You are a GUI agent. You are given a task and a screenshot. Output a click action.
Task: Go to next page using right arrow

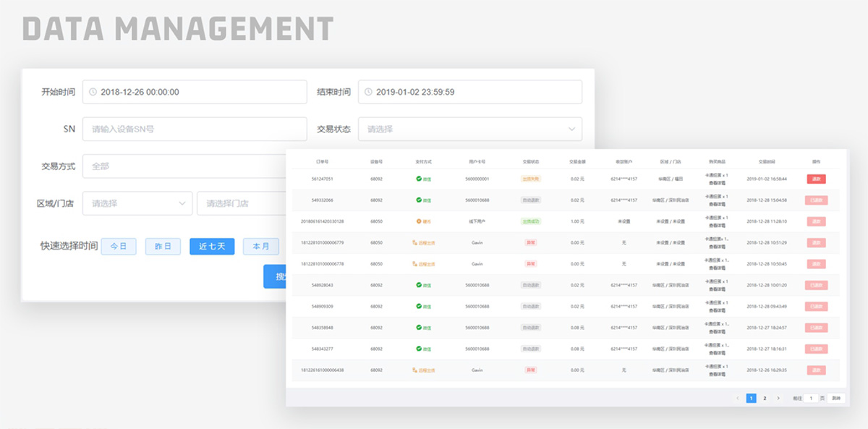point(778,398)
